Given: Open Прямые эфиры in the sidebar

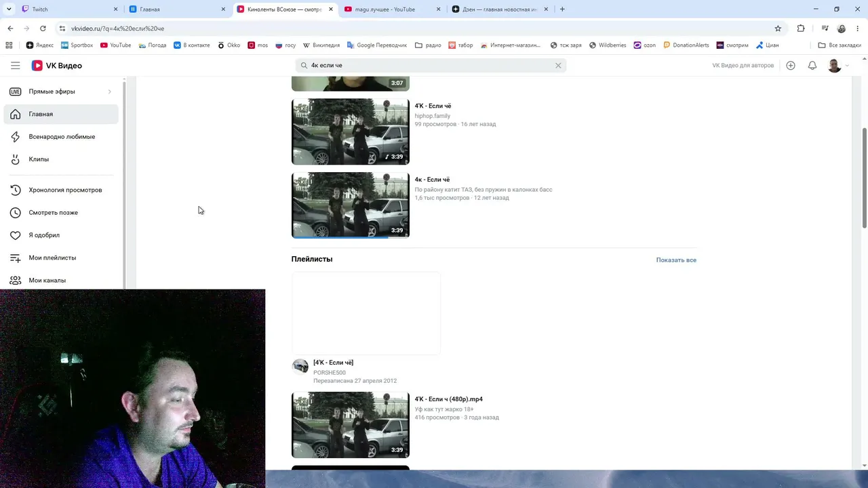Looking at the screenshot, I should pyautogui.click(x=61, y=91).
